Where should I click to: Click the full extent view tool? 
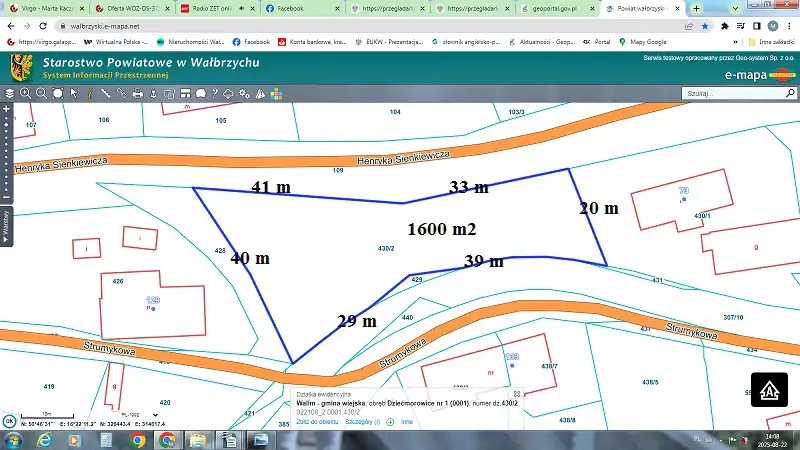point(57,93)
